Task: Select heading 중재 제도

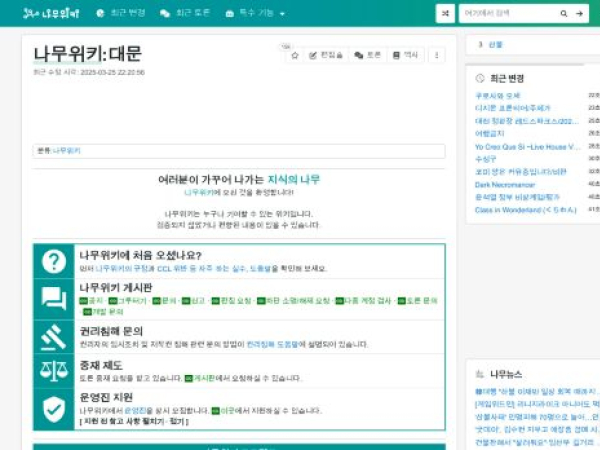Action: pos(101,365)
